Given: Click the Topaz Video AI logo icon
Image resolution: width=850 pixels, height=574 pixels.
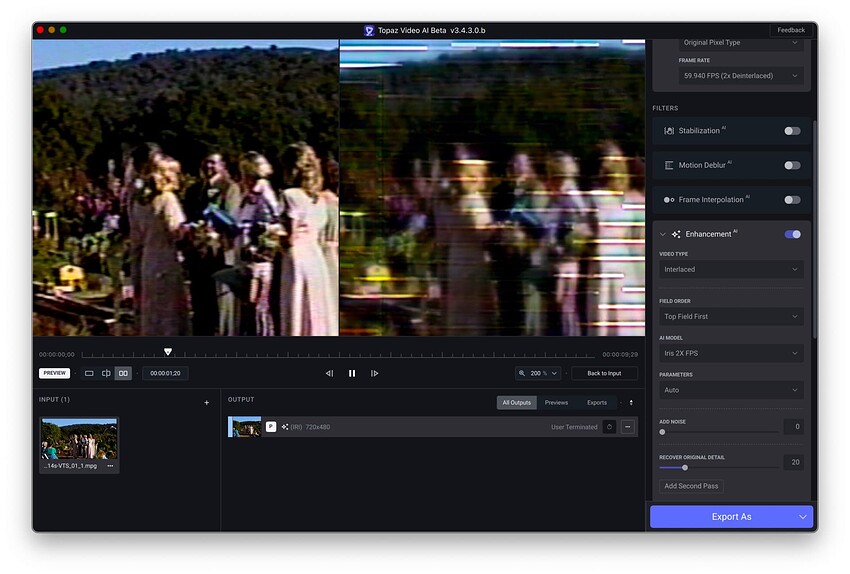Looking at the screenshot, I should click(369, 30).
